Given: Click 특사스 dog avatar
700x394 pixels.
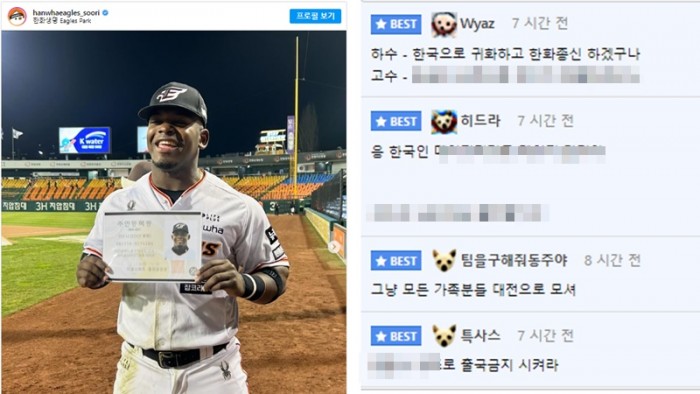Looking at the screenshot, I should tap(444, 336).
